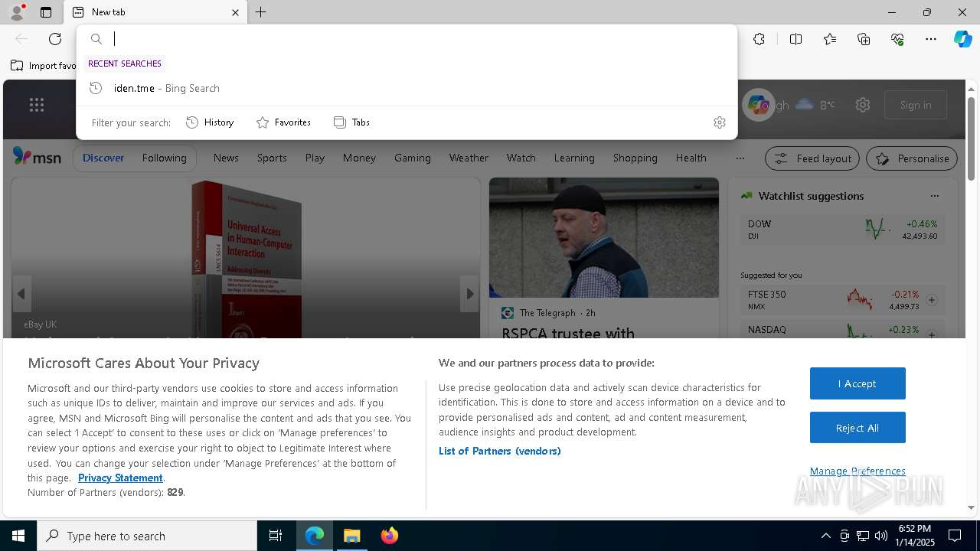Viewport: 980px width, 551px height.
Task: Open the Health category
Action: [691, 158]
